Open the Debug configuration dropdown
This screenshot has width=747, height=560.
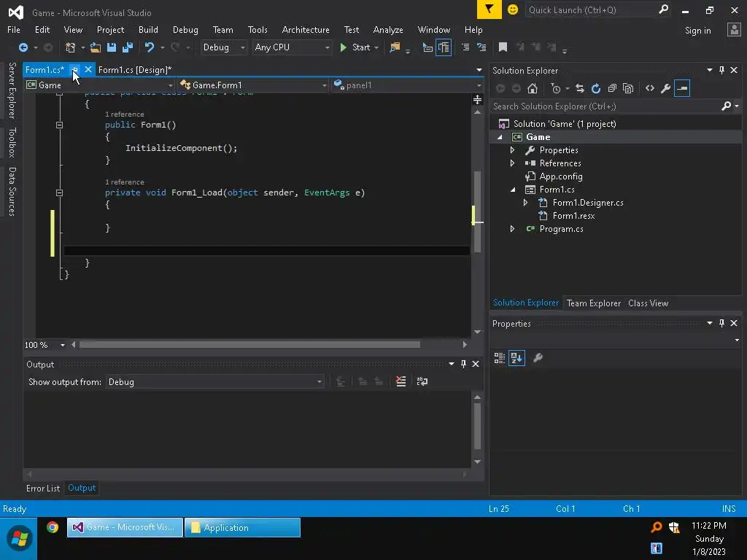[223, 47]
